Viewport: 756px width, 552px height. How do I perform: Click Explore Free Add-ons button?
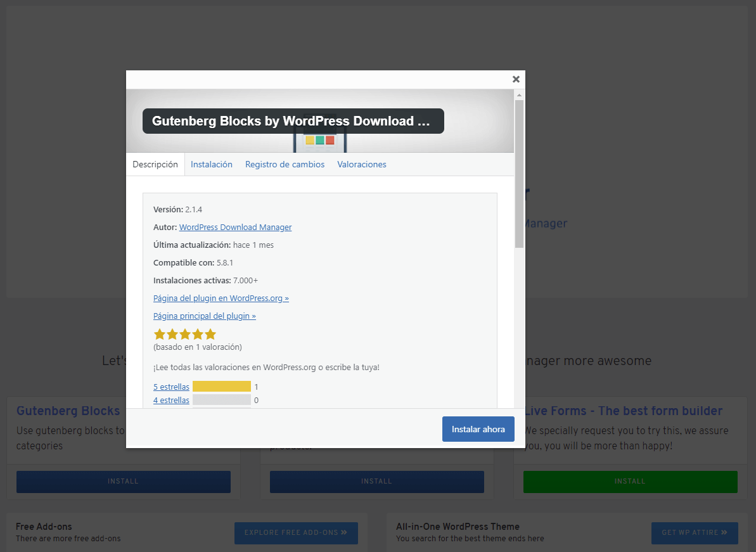click(x=296, y=533)
